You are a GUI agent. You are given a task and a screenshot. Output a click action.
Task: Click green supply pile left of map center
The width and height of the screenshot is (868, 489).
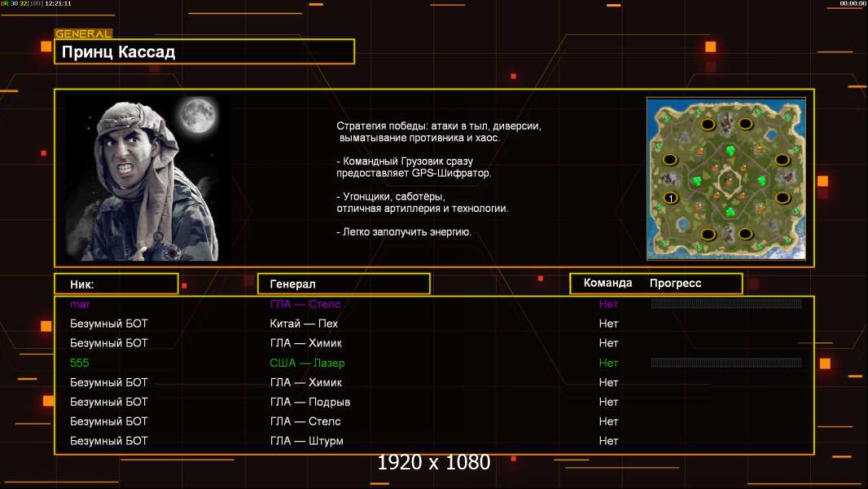698,180
